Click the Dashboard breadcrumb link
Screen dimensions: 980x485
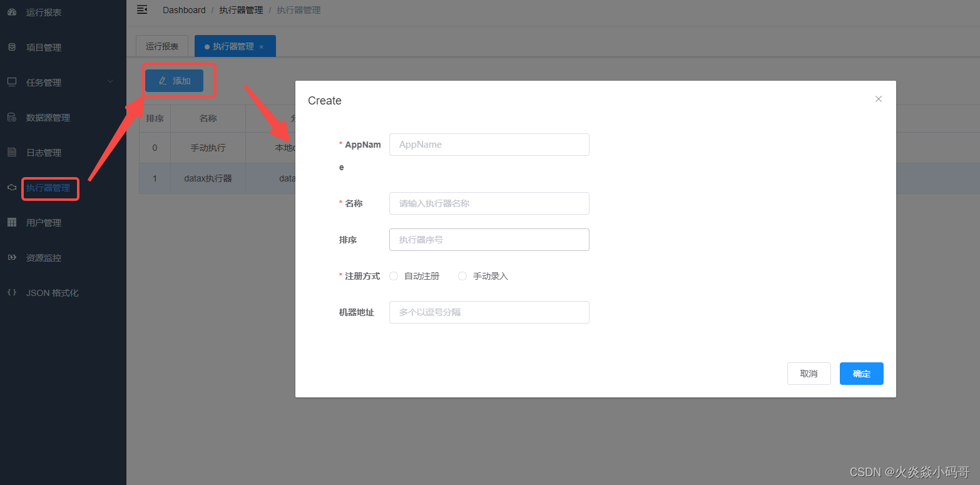[184, 10]
